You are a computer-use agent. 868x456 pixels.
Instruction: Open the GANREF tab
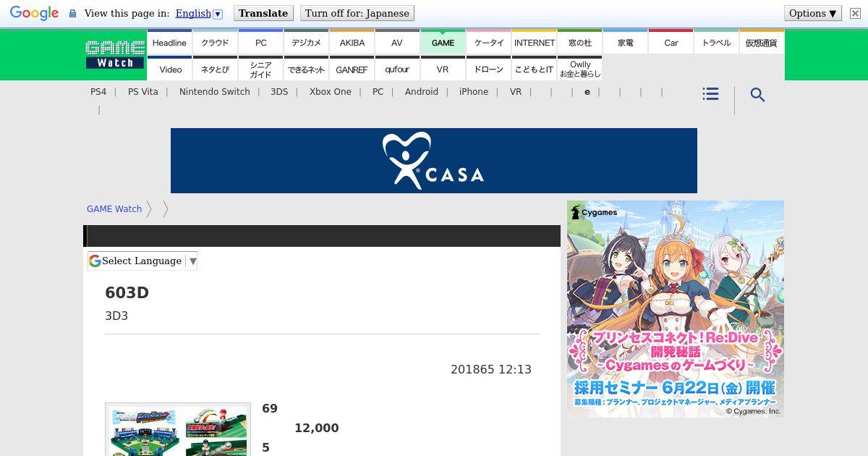click(x=352, y=69)
